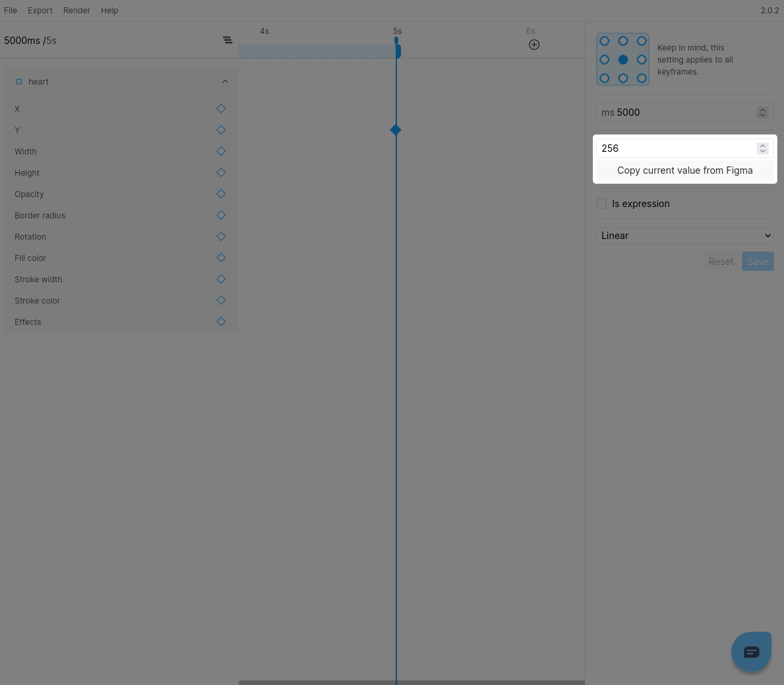Add keyframe for Effects property

pyautogui.click(x=221, y=322)
